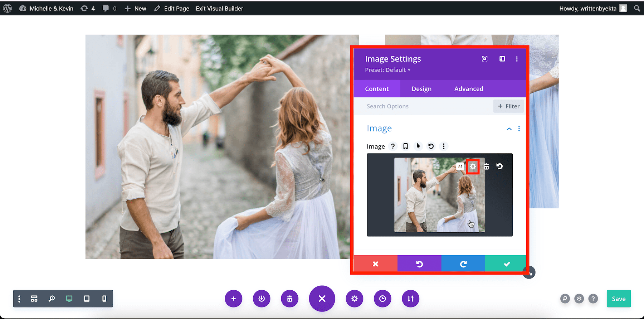Screen dimensions: 644x319
Task: Click the bottom-right search magnifier button
Action: point(565,299)
